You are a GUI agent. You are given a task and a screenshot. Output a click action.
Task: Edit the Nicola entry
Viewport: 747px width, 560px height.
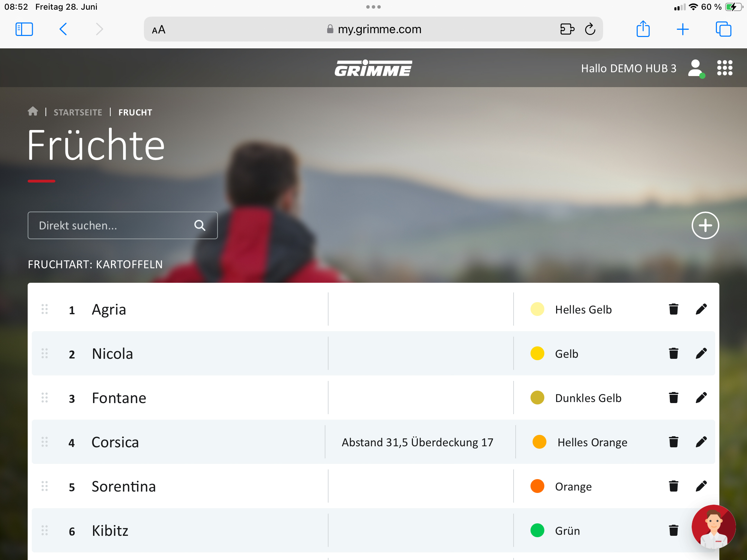pyautogui.click(x=701, y=353)
